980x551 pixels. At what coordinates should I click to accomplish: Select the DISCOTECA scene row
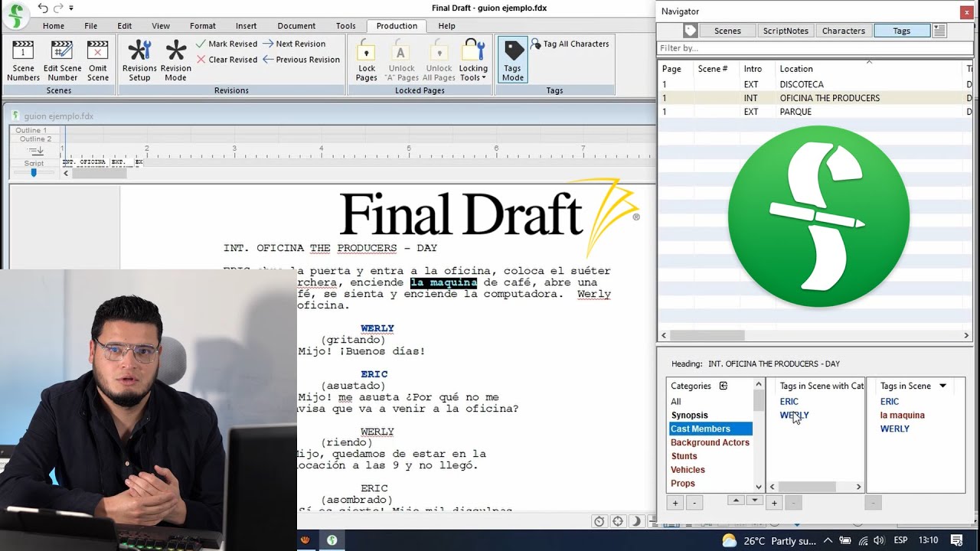815,84
